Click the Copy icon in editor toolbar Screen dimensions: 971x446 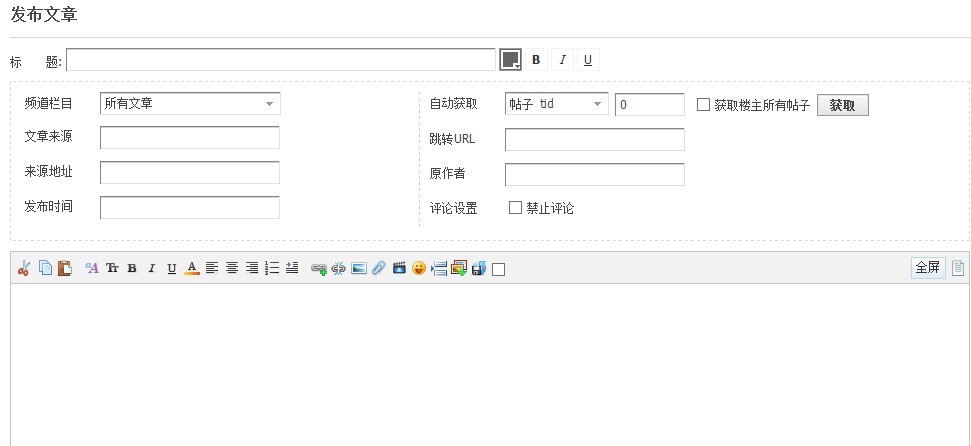click(45, 268)
